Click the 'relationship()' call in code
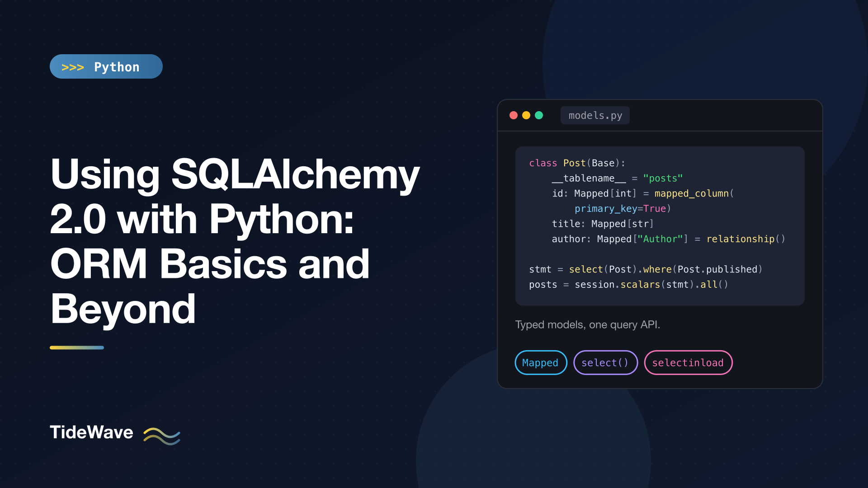This screenshot has height=488, width=868. click(x=746, y=239)
